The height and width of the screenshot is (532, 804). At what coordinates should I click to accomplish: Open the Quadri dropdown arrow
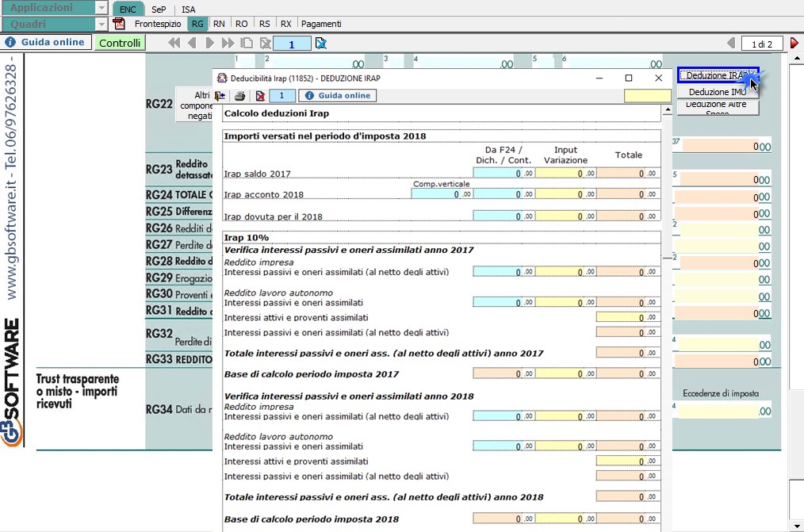[101, 24]
